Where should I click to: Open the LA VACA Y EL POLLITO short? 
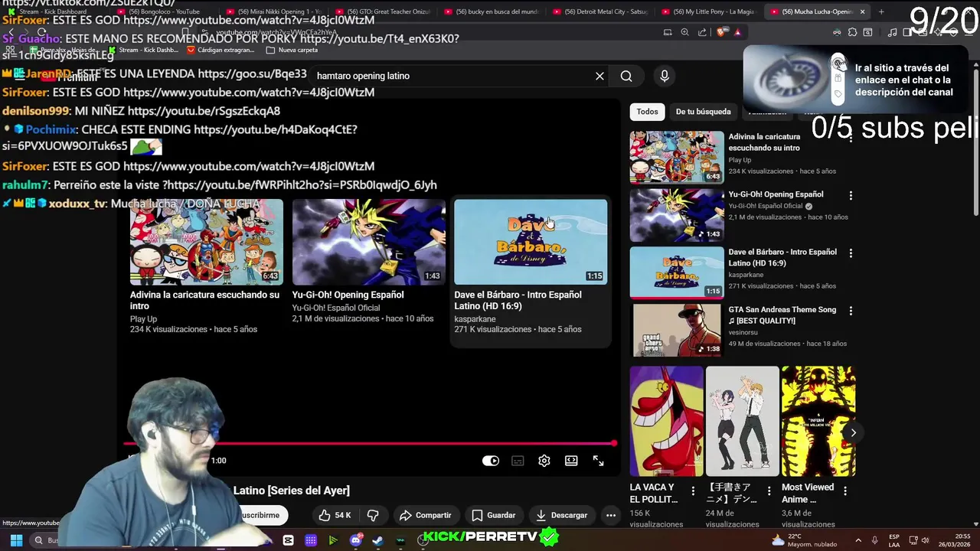tap(666, 421)
